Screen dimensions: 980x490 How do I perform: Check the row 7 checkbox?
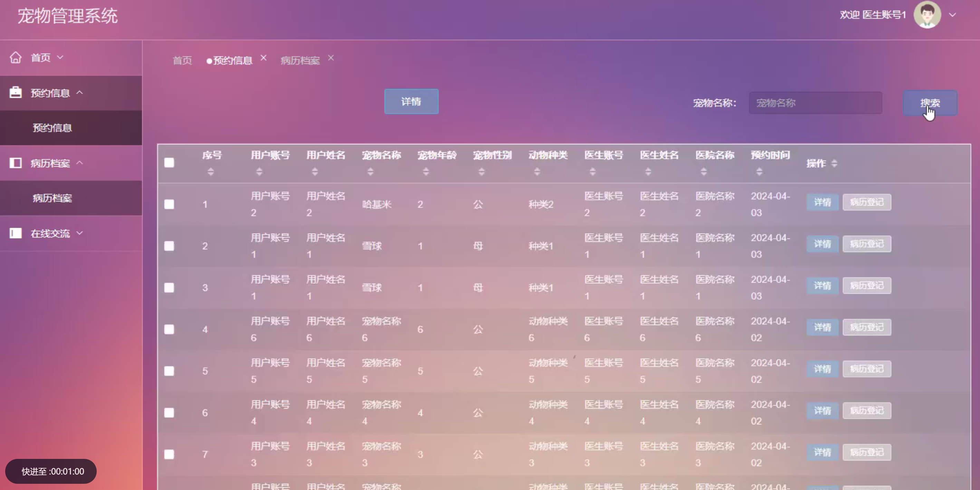[x=169, y=455]
